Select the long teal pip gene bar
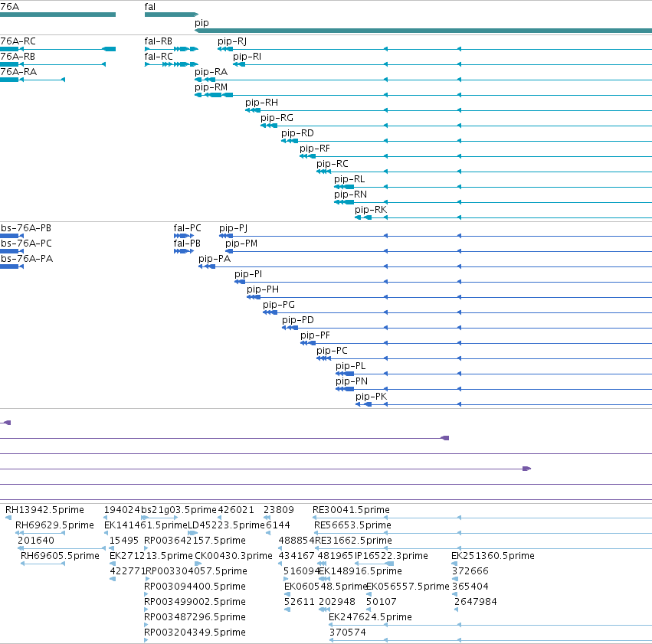The width and height of the screenshot is (652, 644). [423, 31]
